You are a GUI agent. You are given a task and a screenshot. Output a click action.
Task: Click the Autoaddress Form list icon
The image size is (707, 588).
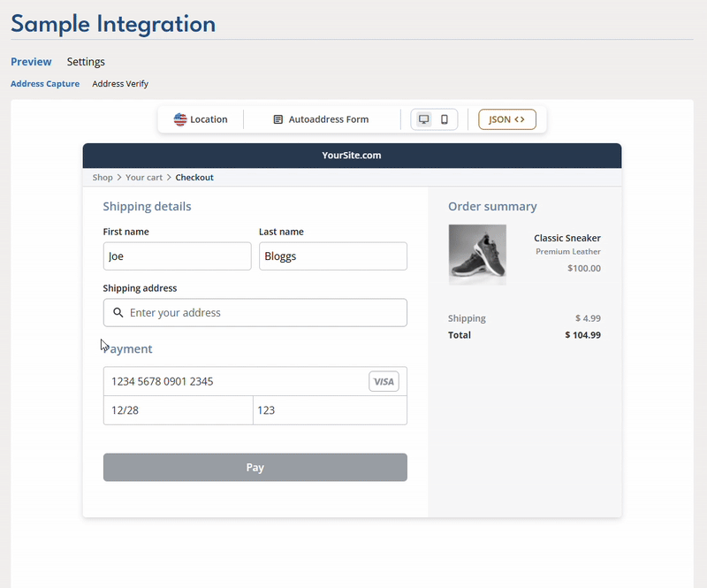[278, 119]
